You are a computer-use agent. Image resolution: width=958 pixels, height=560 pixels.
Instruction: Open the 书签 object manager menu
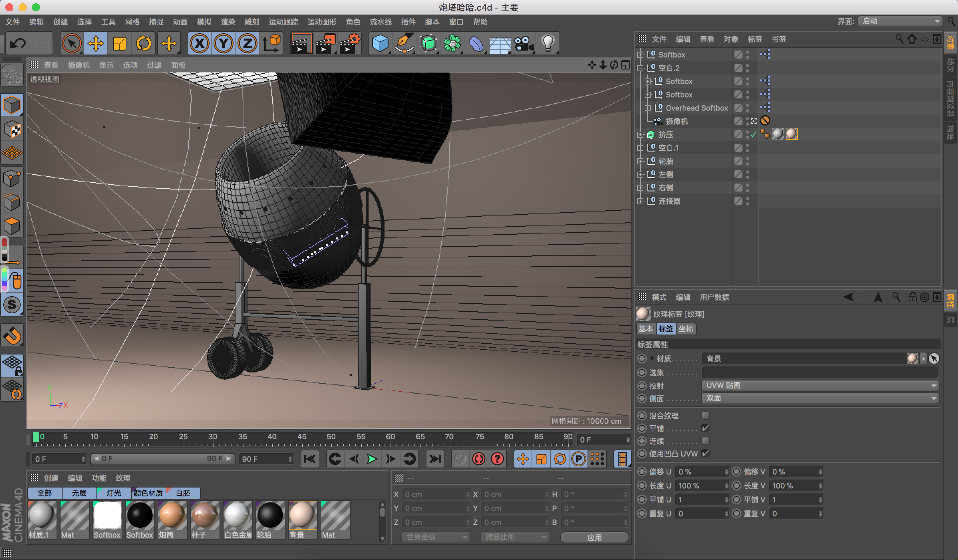pyautogui.click(x=779, y=39)
